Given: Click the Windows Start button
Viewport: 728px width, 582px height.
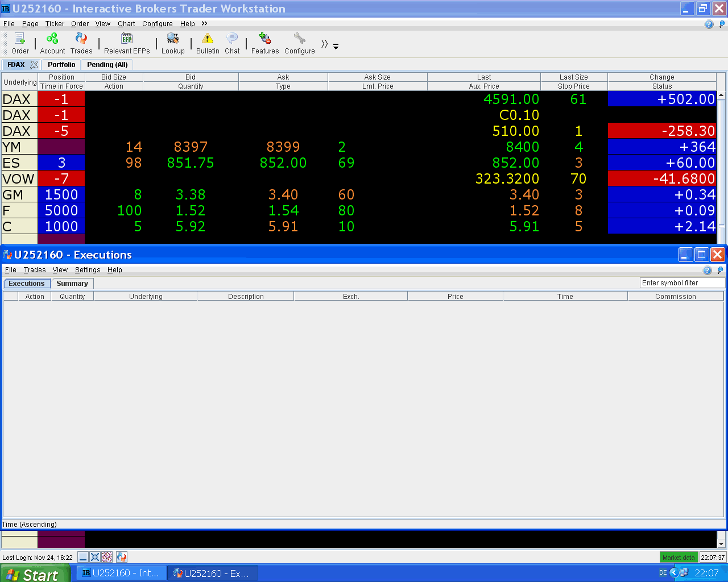Looking at the screenshot, I should [x=35, y=573].
